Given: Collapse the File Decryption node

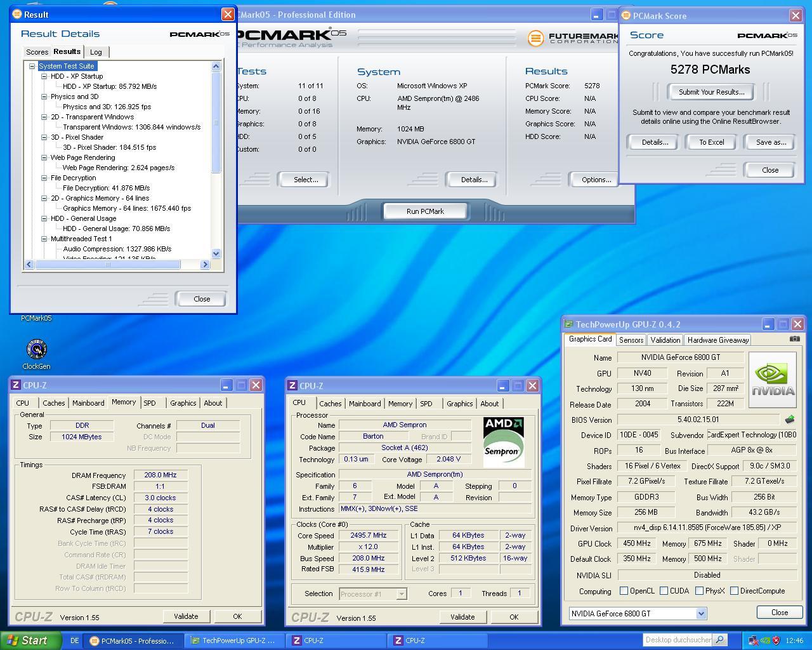Looking at the screenshot, I should pos(44,178).
